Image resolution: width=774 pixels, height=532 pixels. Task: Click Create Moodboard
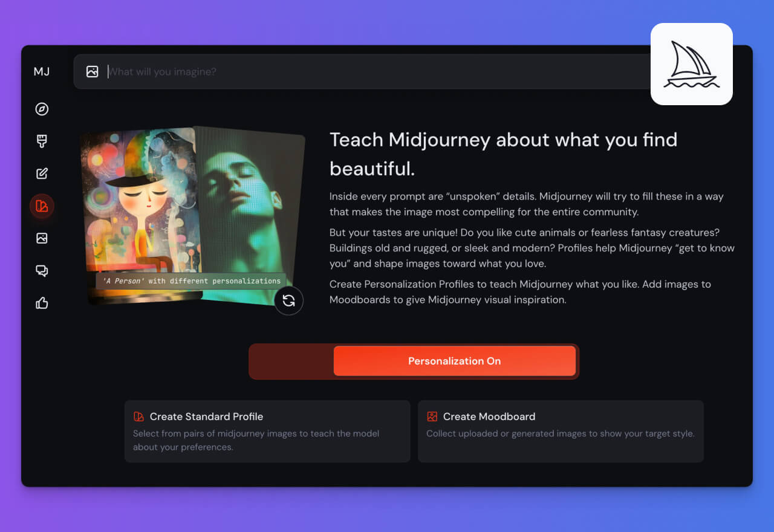click(x=489, y=417)
